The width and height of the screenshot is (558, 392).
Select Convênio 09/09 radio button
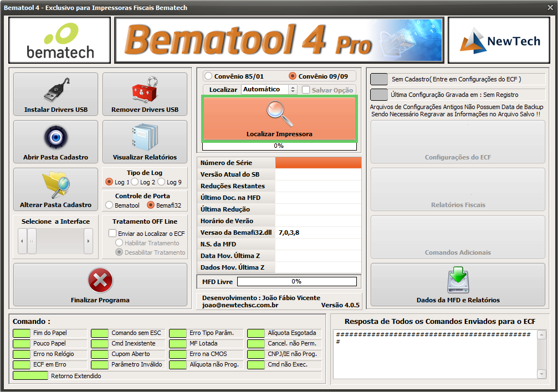point(293,76)
